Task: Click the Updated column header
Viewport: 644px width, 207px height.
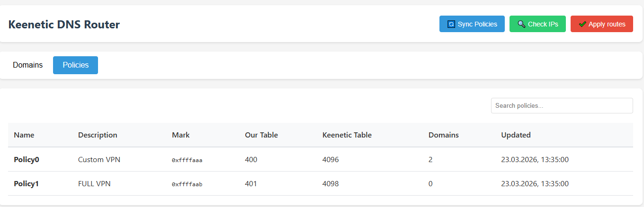Action: tap(516, 135)
